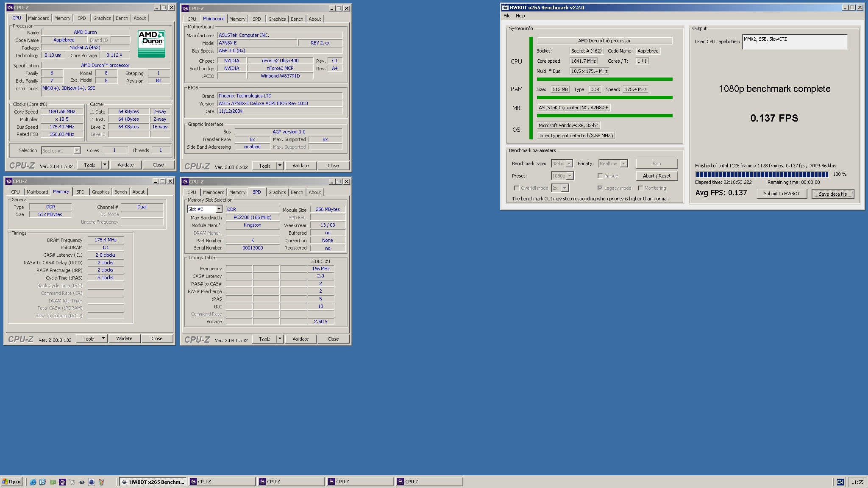Click Validate in CPU-Z Mainboard window

pyautogui.click(x=300, y=166)
